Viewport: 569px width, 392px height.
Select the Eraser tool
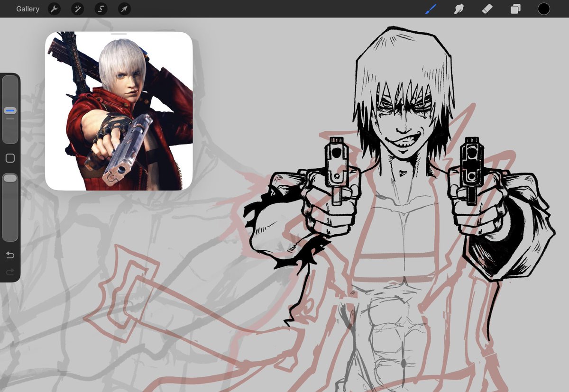[x=487, y=9]
